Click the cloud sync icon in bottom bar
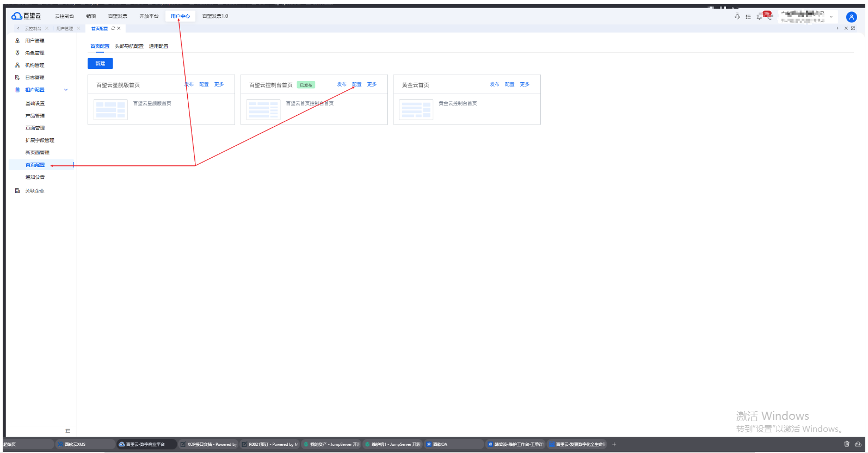This screenshot has height=453, width=868. (x=858, y=444)
